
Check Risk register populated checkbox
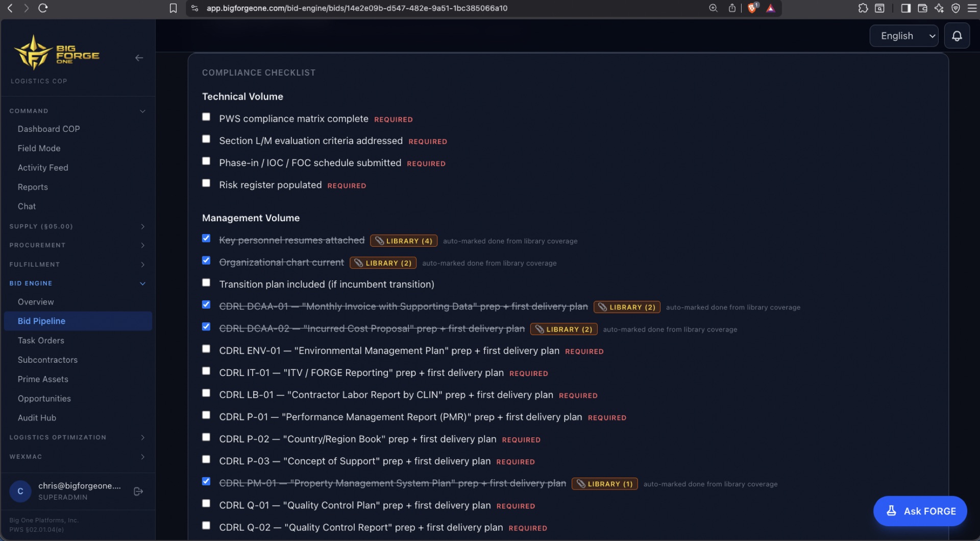tap(206, 183)
